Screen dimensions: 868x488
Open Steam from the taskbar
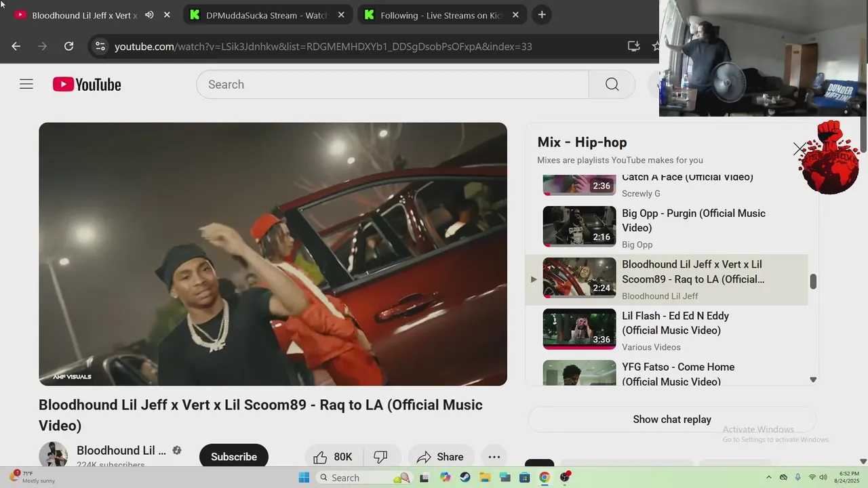coord(465,477)
